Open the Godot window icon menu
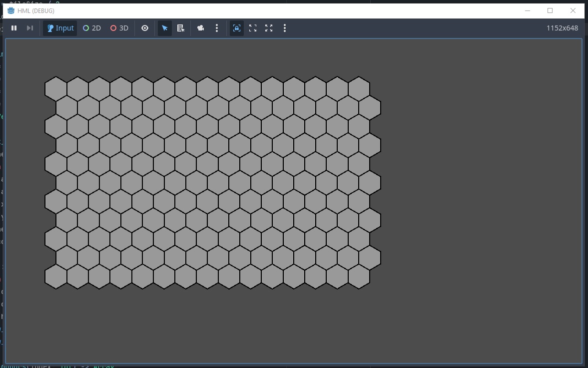Image resolution: width=588 pixels, height=368 pixels. coord(11,11)
